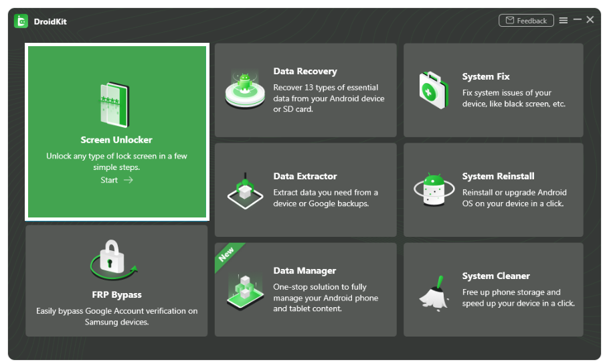Click the Data Manager description text

(x=325, y=298)
